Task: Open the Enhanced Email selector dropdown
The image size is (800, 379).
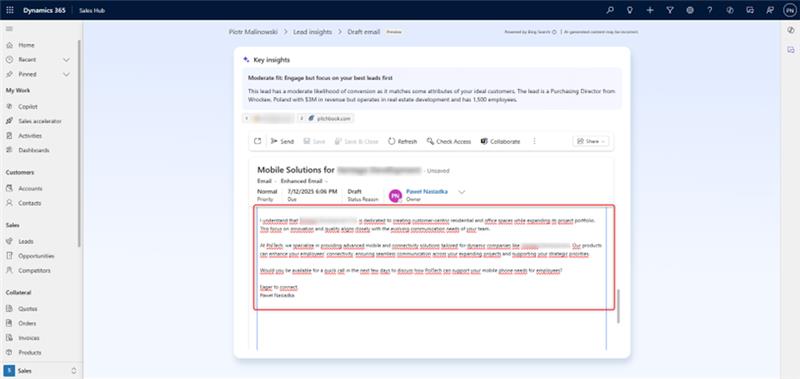Action: tap(304, 181)
